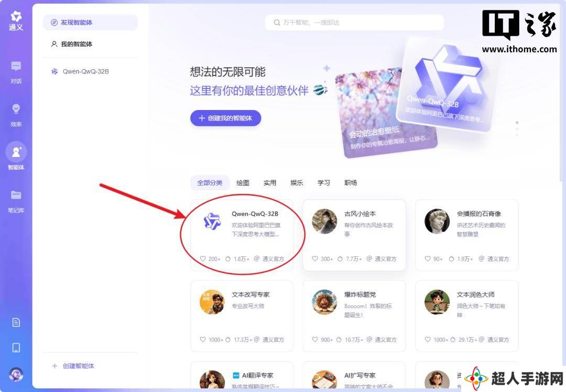Like the 古风小绘本 card heart icon

tap(315, 259)
